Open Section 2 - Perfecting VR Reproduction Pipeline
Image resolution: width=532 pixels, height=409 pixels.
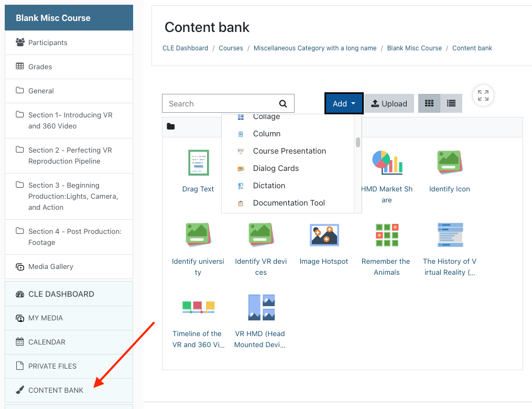(69, 156)
